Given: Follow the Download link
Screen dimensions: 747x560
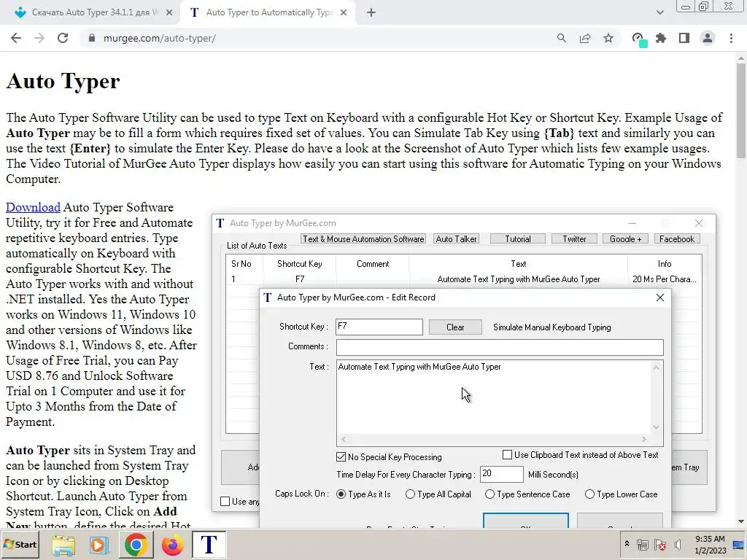Looking at the screenshot, I should pos(33,208).
